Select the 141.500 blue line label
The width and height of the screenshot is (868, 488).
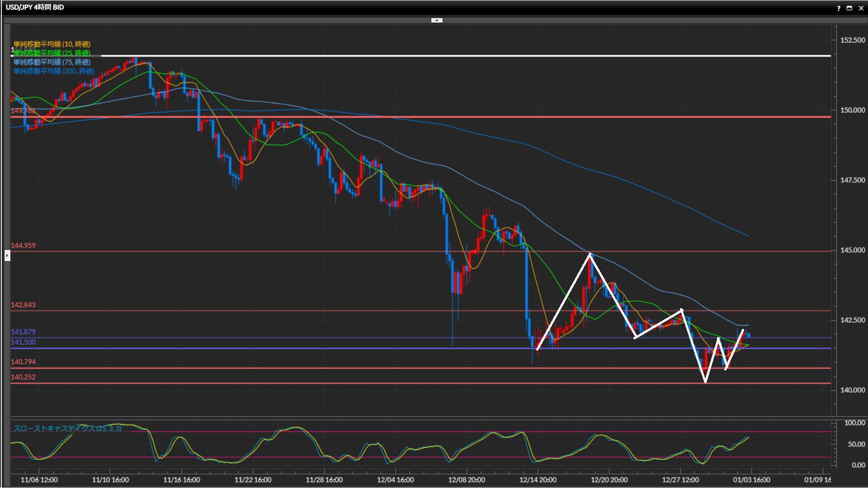(x=23, y=342)
